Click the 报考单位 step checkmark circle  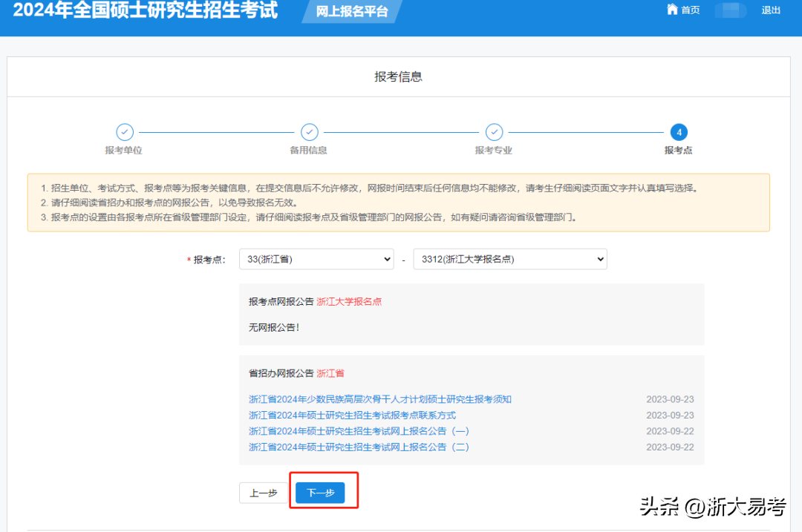[x=125, y=132]
